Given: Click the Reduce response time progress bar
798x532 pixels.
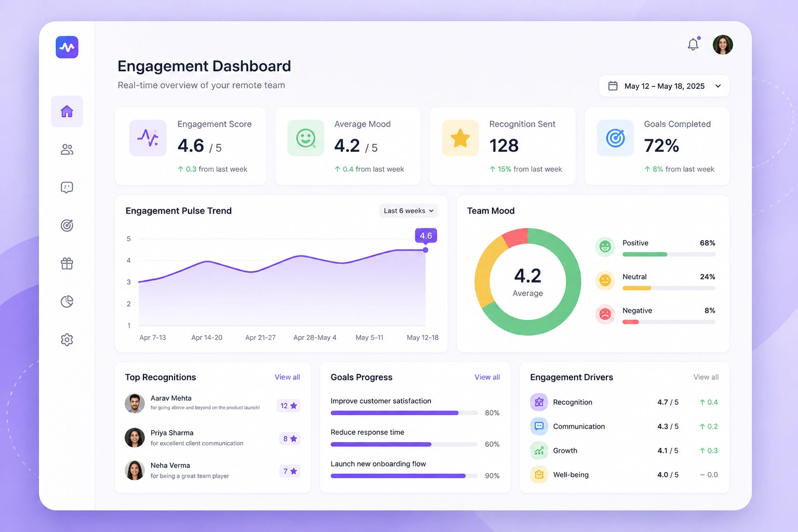Looking at the screenshot, I should [404, 444].
